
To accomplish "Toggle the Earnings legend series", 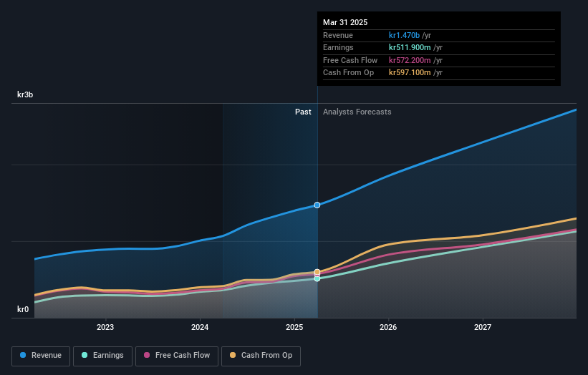I will point(102,356).
